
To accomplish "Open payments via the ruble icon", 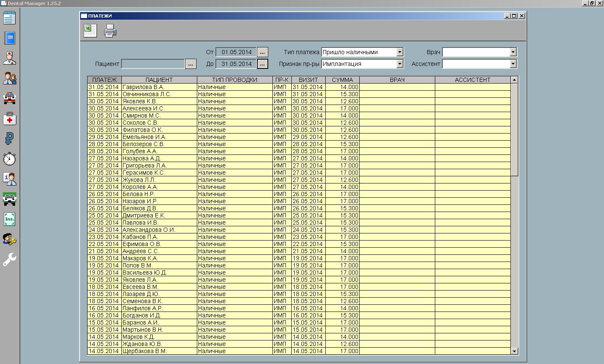I will pyautogui.click(x=9, y=139).
